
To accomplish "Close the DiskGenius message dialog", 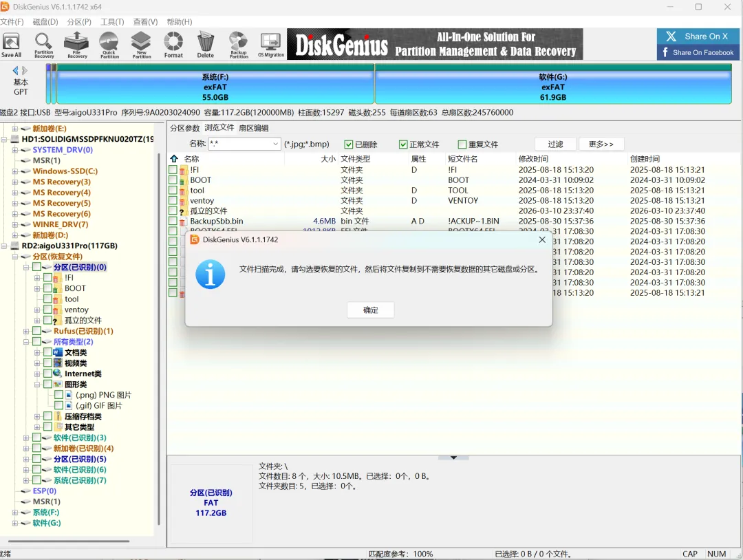I will point(542,239).
